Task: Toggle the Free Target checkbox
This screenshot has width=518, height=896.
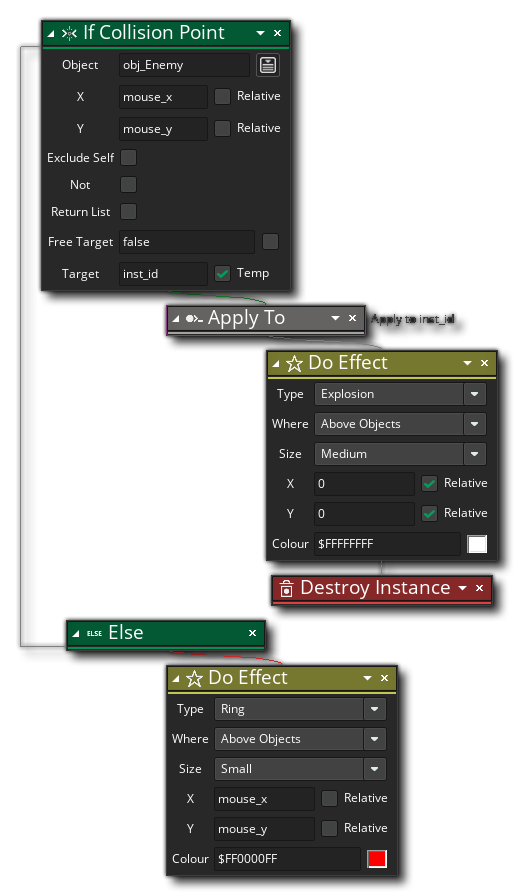Action: [x=270, y=242]
